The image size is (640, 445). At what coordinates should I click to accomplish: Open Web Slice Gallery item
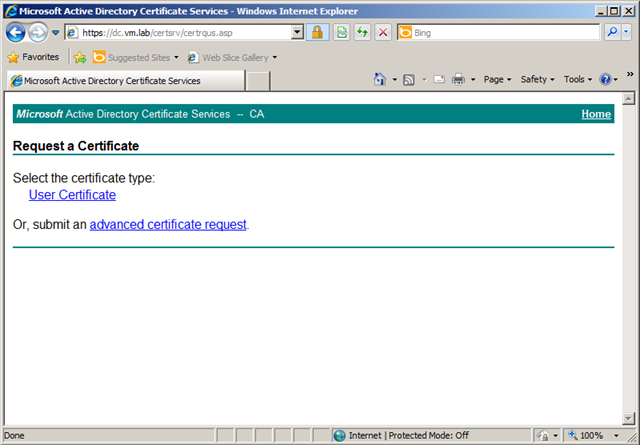(x=228, y=58)
